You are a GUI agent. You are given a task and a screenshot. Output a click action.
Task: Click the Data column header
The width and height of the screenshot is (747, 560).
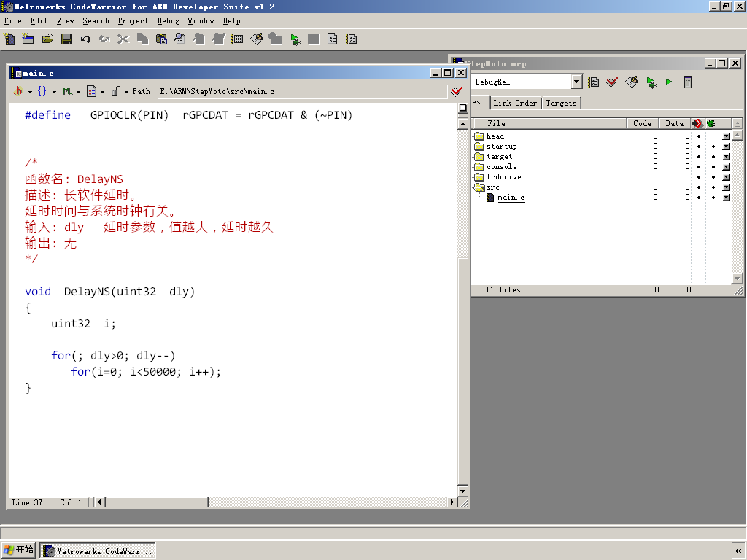click(x=675, y=123)
